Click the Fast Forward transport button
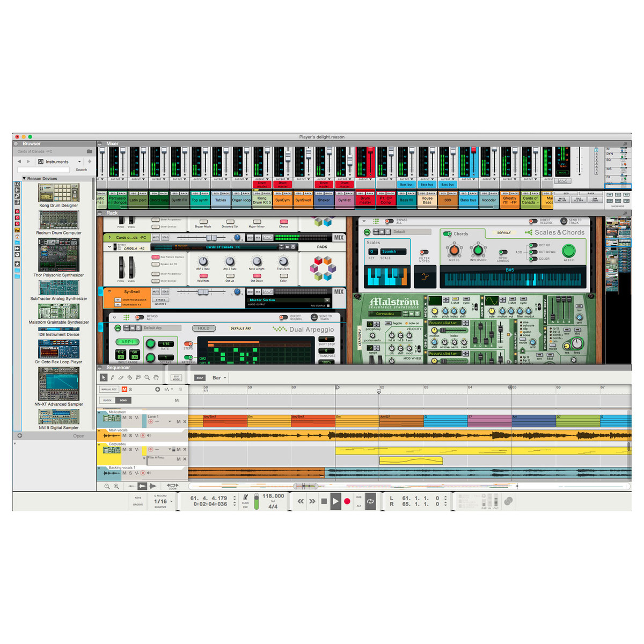644x644 pixels. [312, 501]
